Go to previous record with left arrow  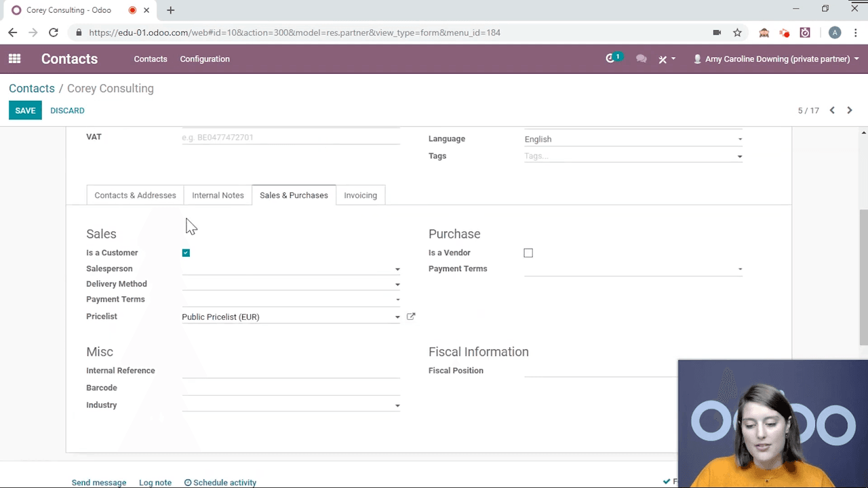(832, 110)
